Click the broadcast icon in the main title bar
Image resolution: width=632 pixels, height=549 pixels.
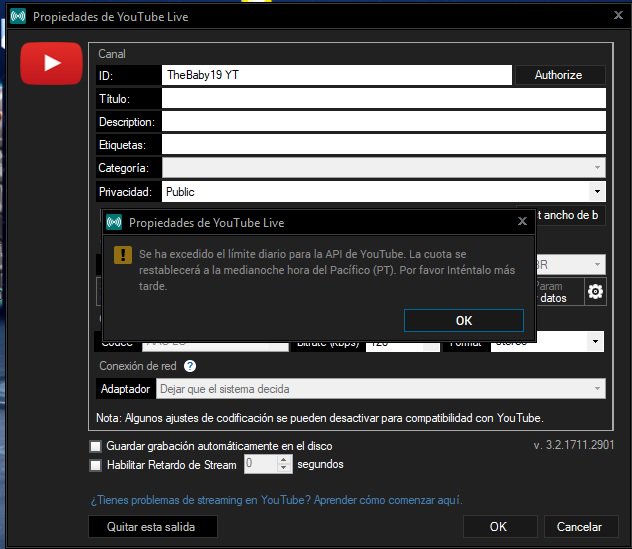click(18, 17)
